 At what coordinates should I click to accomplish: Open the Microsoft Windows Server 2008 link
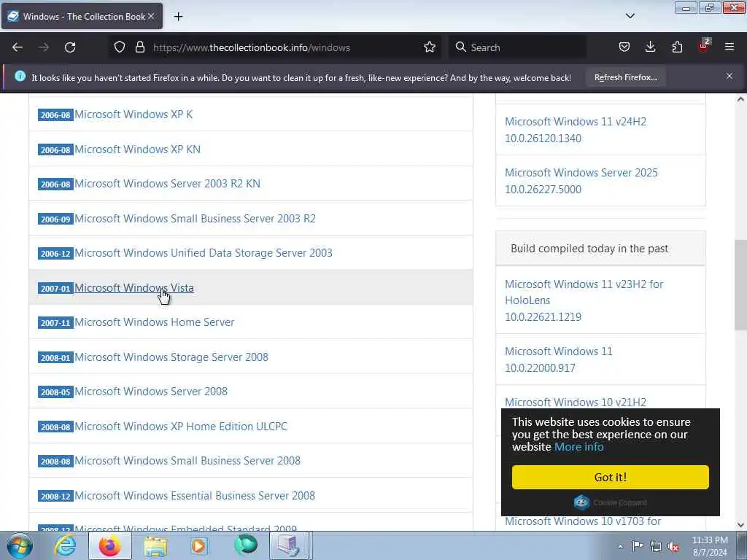click(150, 391)
